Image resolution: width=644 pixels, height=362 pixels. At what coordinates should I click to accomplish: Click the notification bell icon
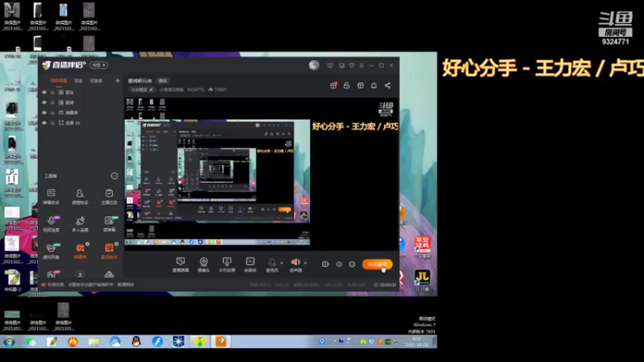click(374, 85)
